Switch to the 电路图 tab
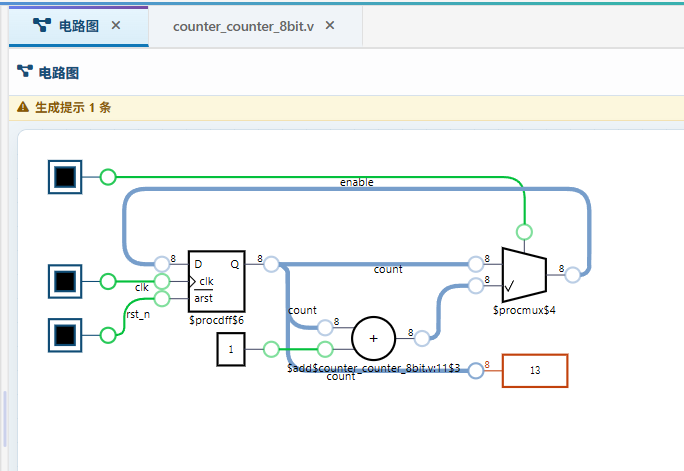Viewport: 684px width, 471px height. tap(79, 26)
